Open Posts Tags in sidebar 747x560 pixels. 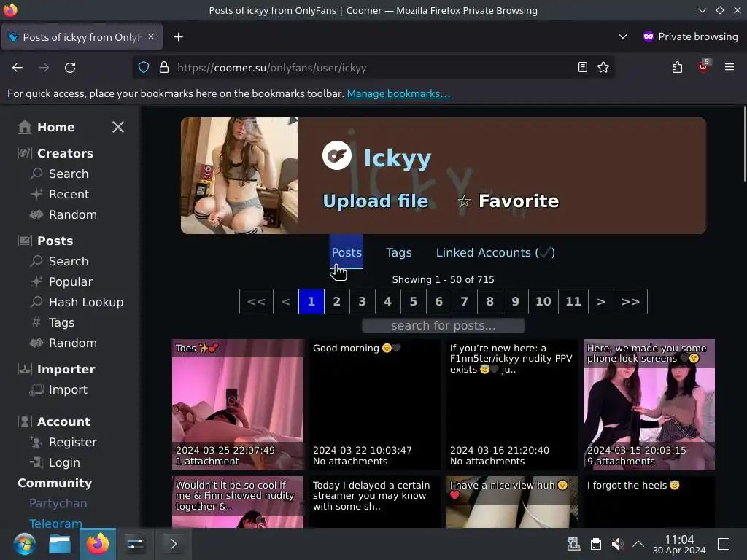[61, 323]
